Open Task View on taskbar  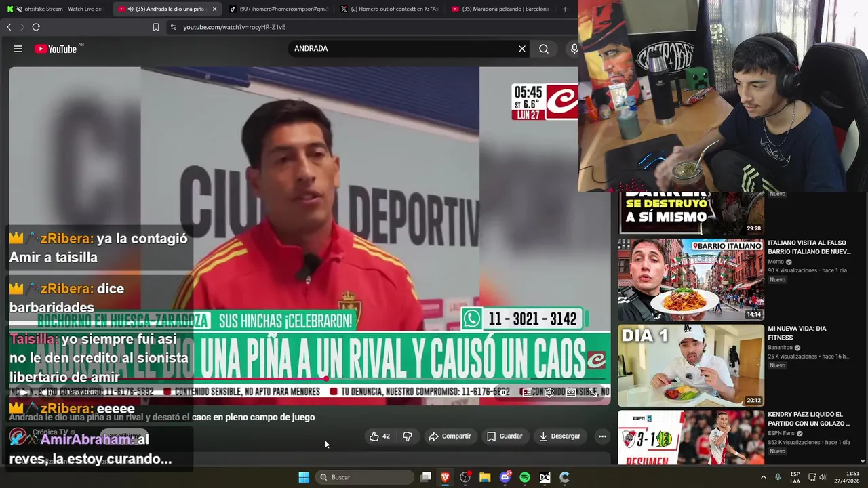[x=426, y=477]
